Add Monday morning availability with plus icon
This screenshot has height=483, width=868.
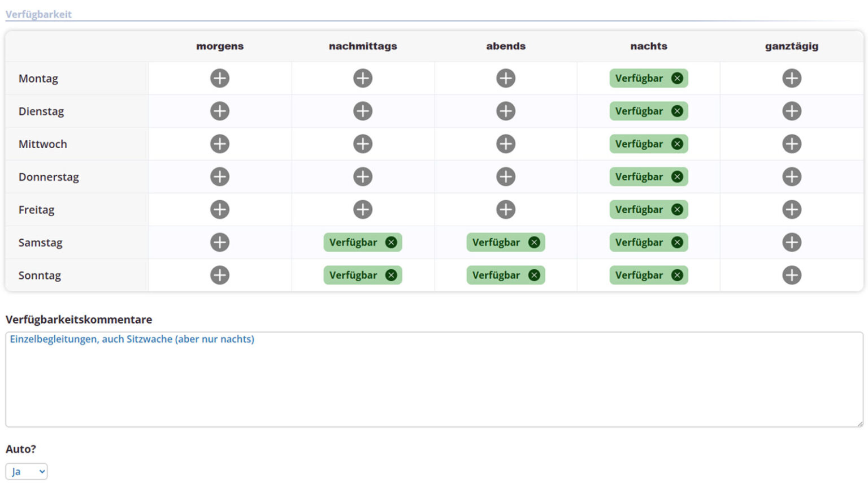coord(220,78)
